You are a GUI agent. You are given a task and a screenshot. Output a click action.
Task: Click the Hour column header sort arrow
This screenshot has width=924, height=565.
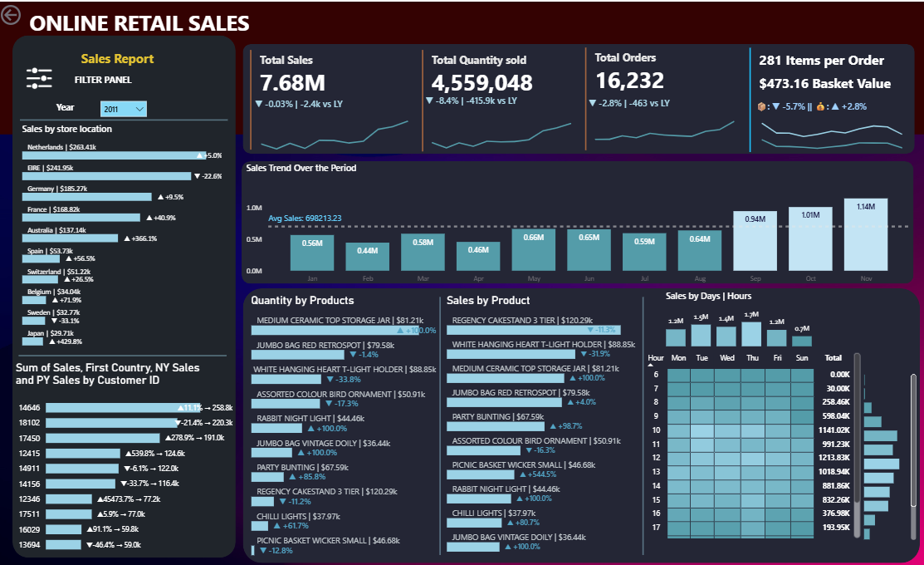click(x=651, y=365)
